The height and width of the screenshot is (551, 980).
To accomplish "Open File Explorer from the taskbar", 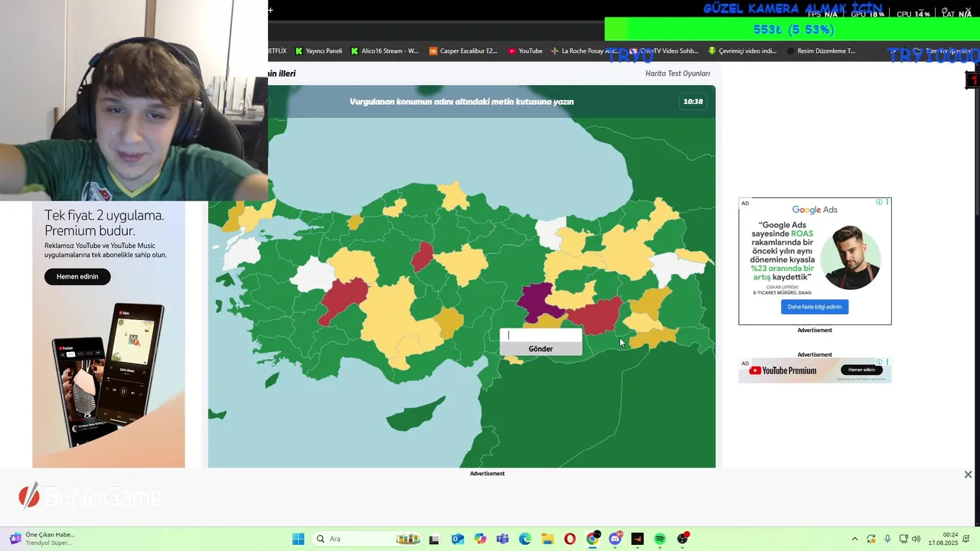I will [x=547, y=539].
